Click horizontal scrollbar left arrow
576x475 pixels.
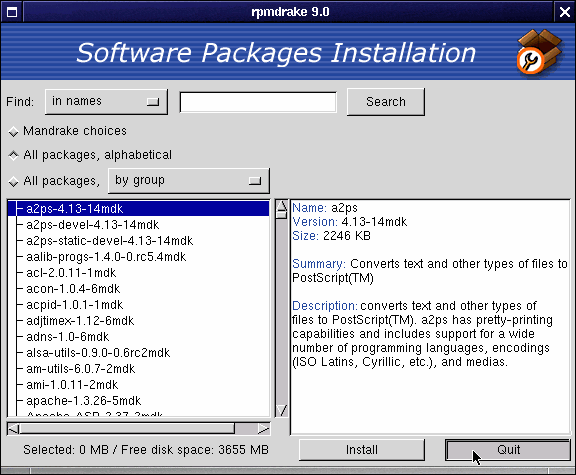14,429
